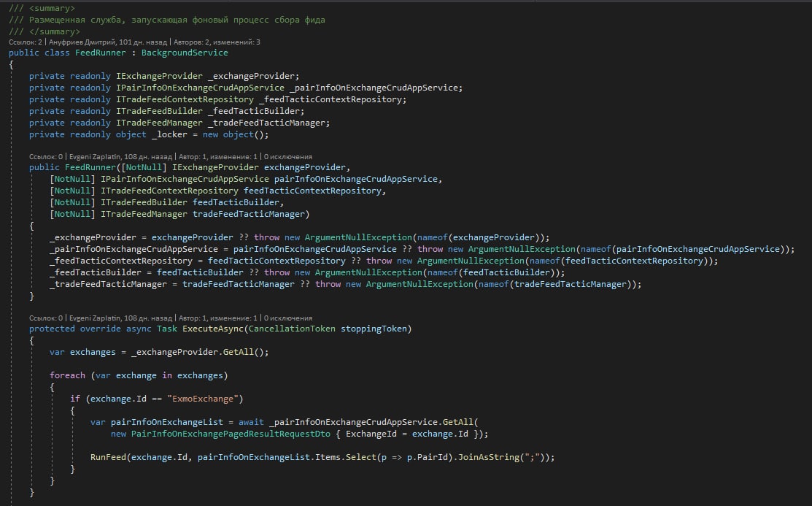Click 'Ссылок: 0' above the FeedRunner constructor
This screenshot has height=506, width=812.
pyautogui.click(x=45, y=156)
